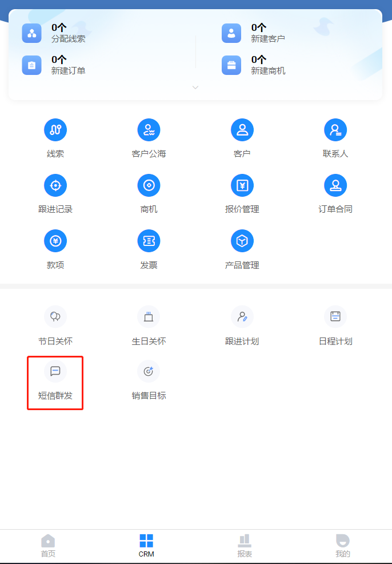Click the 商机 label under its icon

point(149,209)
